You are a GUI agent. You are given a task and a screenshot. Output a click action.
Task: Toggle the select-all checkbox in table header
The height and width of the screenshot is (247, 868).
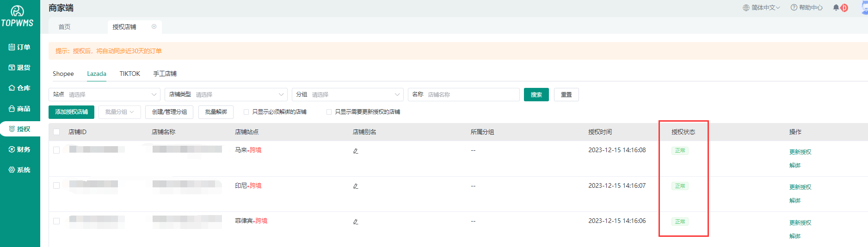pos(56,132)
